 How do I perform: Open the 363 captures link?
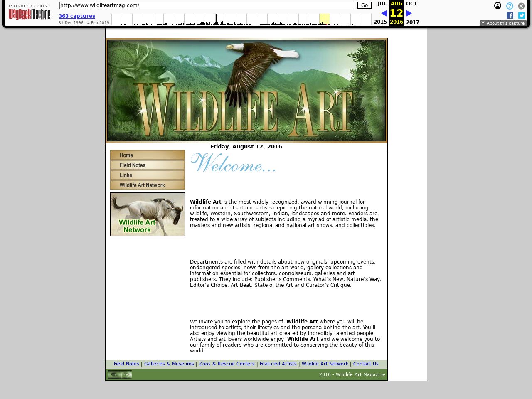(x=77, y=16)
